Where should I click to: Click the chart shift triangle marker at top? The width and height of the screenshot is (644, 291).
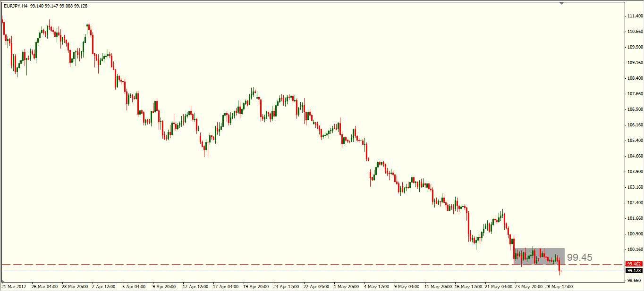[561, 3]
